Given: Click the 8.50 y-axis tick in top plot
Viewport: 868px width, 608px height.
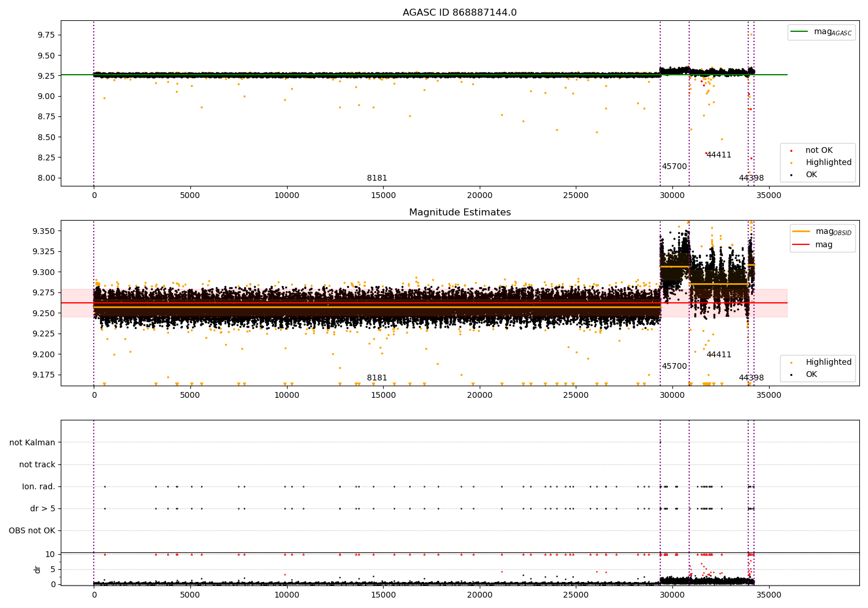Looking at the screenshot, I should click(x=46, y=137).
